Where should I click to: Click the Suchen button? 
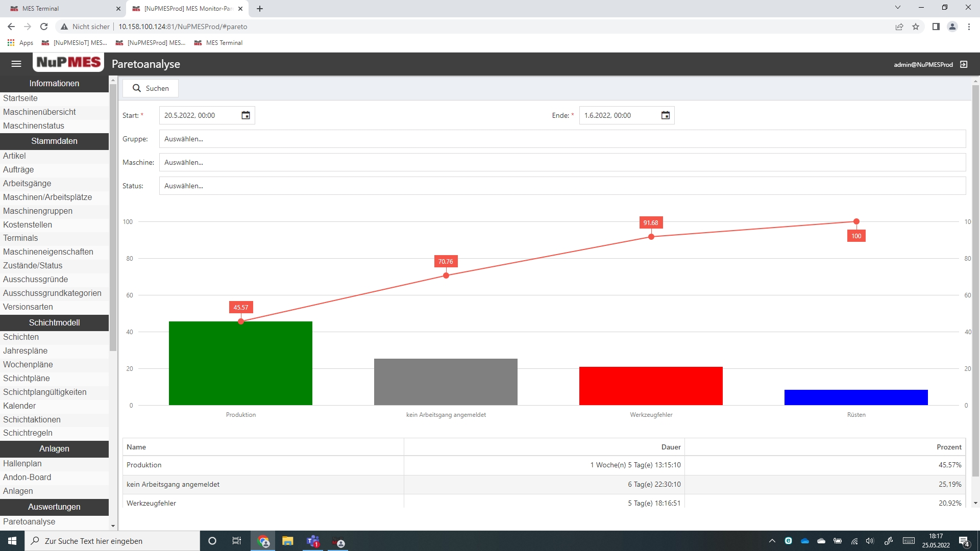[151, 88]
